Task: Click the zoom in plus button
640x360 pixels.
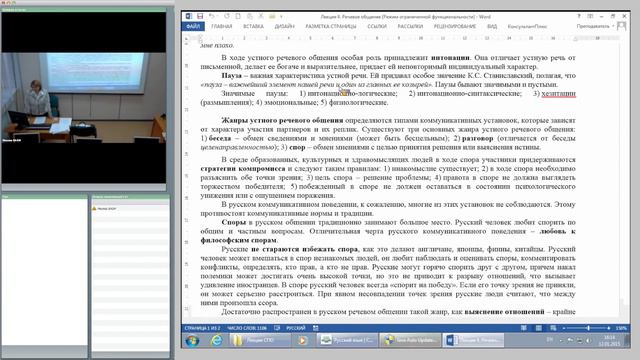Action: point(609,328)
